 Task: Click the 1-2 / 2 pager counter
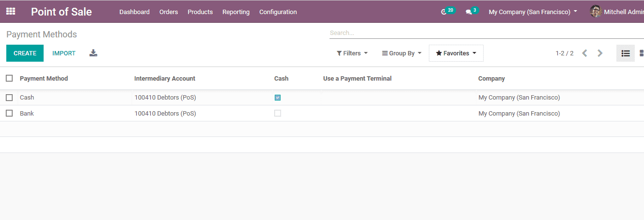pyautogui.click(x=565, y=53)
